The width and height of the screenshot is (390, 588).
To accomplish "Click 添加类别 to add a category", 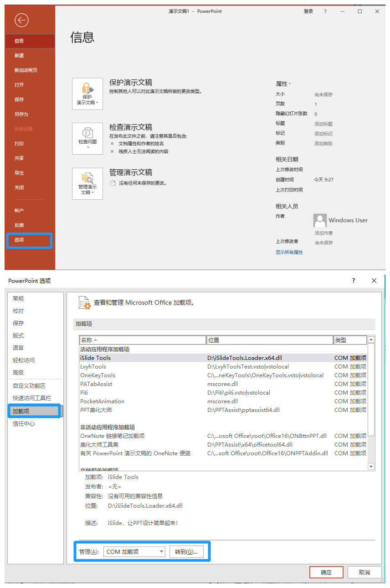I will 323,144.
